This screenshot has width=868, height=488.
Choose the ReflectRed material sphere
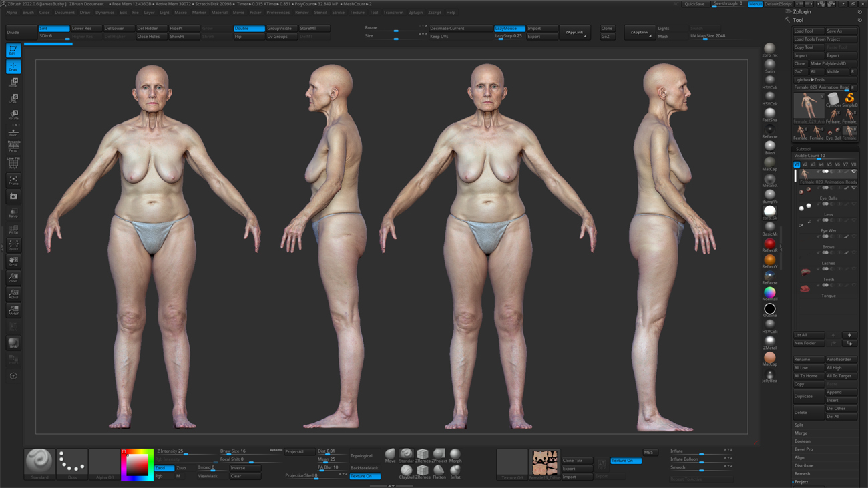click(x=770, y=244)
